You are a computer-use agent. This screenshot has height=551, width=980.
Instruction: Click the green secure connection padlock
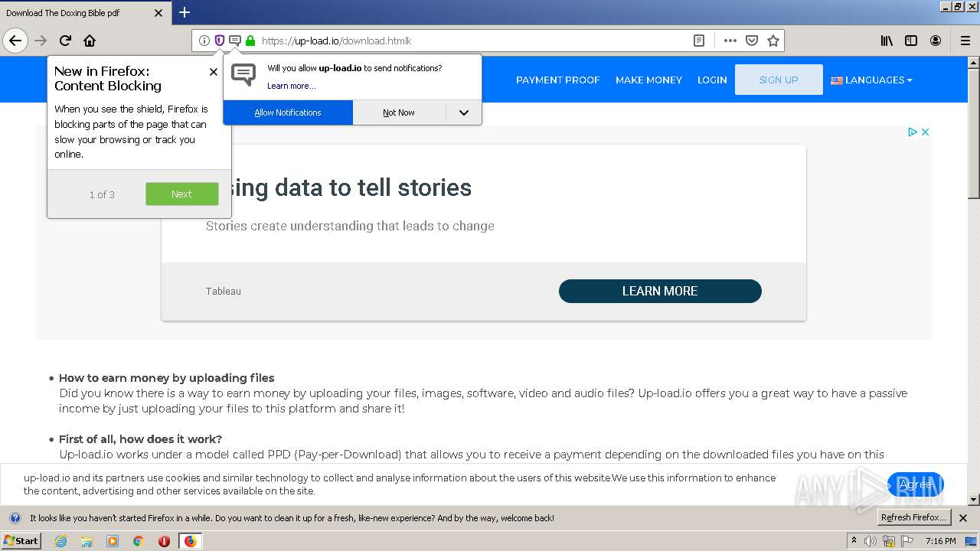(x=250, y=41)
